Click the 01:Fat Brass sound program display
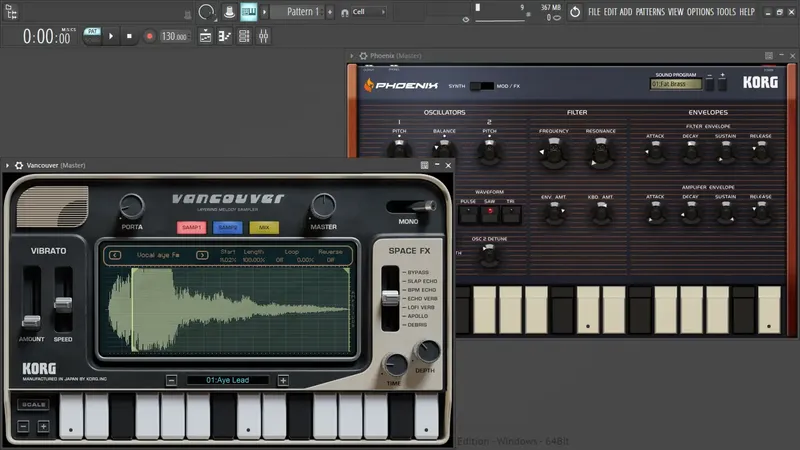This screenshot has width=800, height=450. (x=675, y=84)
